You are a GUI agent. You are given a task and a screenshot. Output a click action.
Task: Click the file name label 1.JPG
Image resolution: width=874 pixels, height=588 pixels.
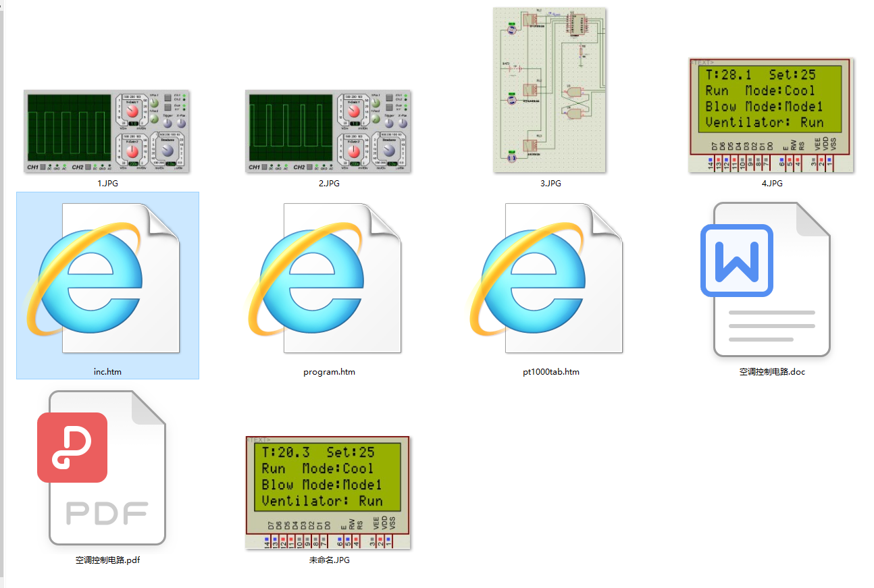click(x=107, y=183)
